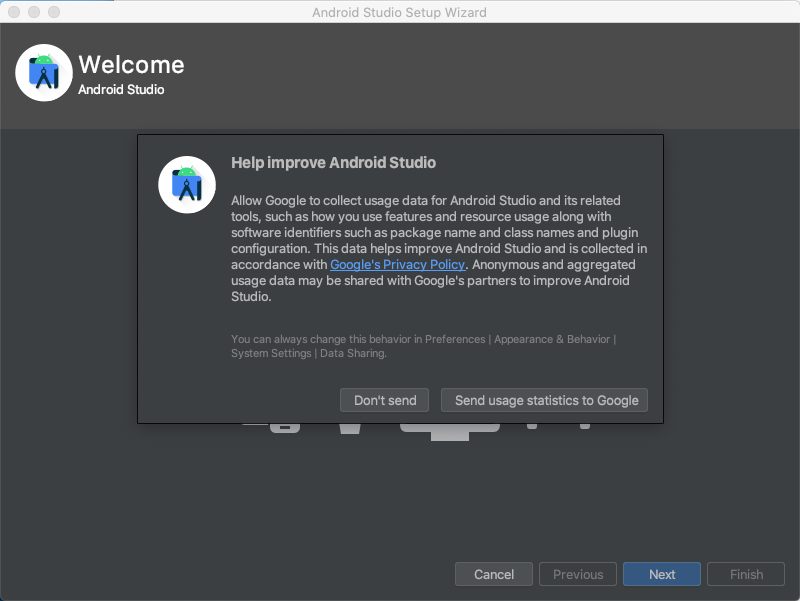The image size is (800, 601).
Task: Click the disabled Previous button
Action: click(578, 574)
